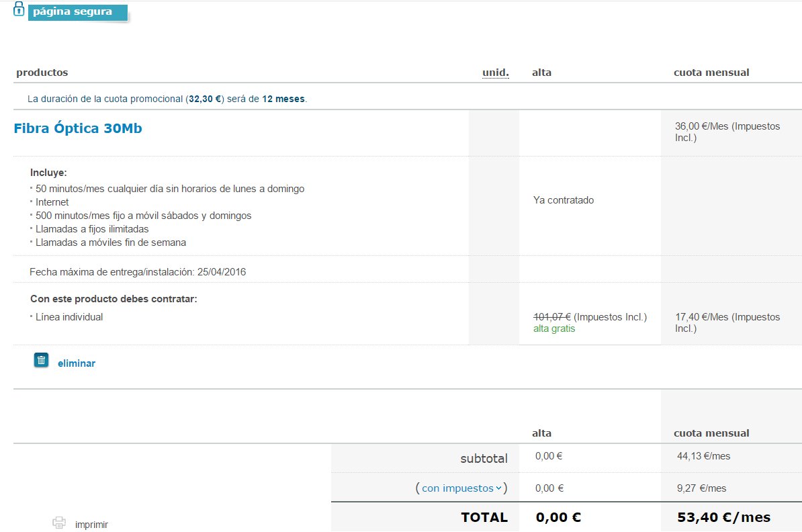Select 'Llamadas a móviles fin de semana'
The image size is (802, 532).
pyautogui.click(x=110, y=242)
